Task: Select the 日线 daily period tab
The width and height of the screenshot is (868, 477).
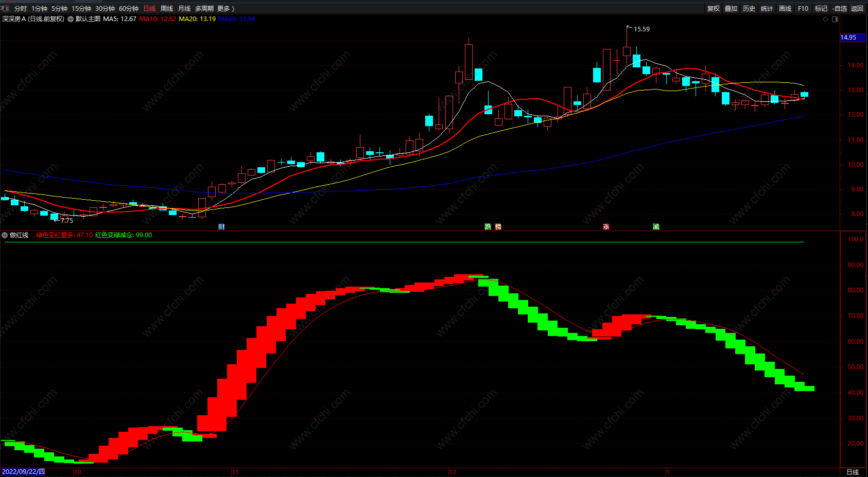Action: click(149, 8)
